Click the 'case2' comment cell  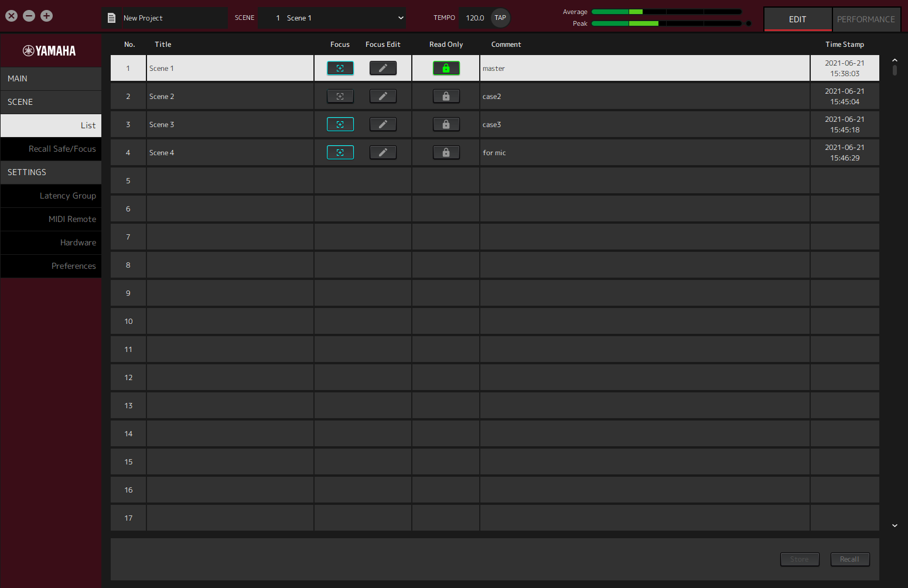(x=645, y=96)
